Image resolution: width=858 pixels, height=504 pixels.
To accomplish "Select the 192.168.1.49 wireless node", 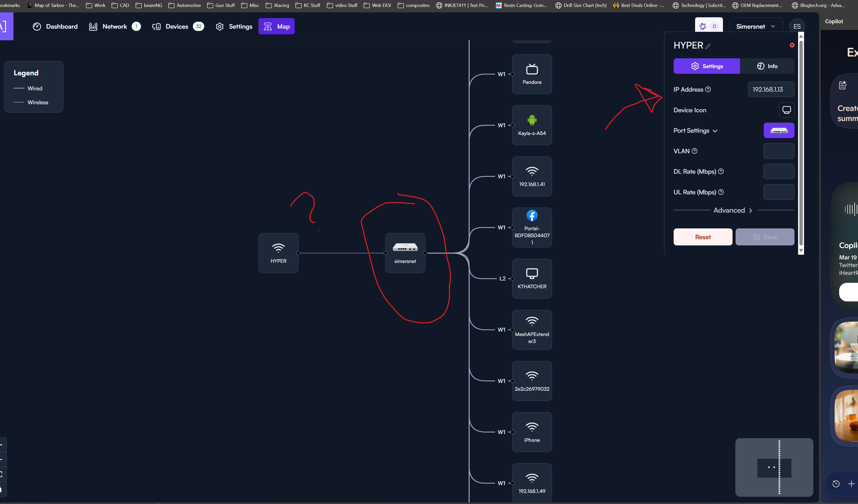I will tap(532, 483).
